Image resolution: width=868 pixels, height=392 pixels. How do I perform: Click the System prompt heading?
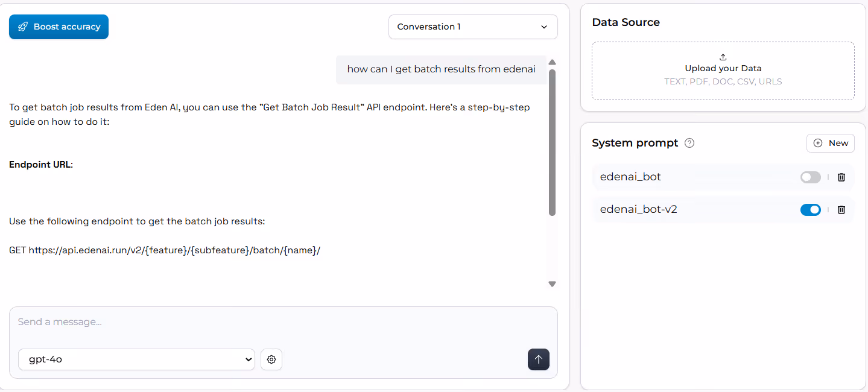pos(635,143)
